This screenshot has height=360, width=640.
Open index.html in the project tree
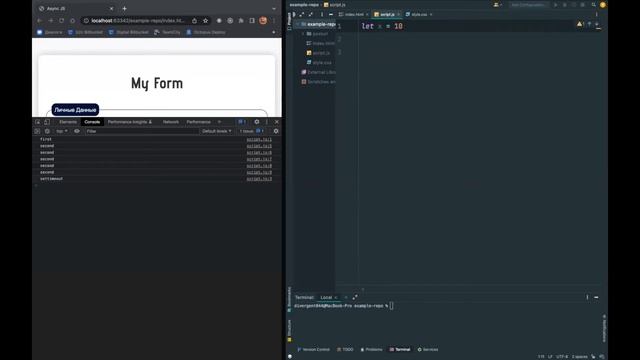[x=321, y=43]
